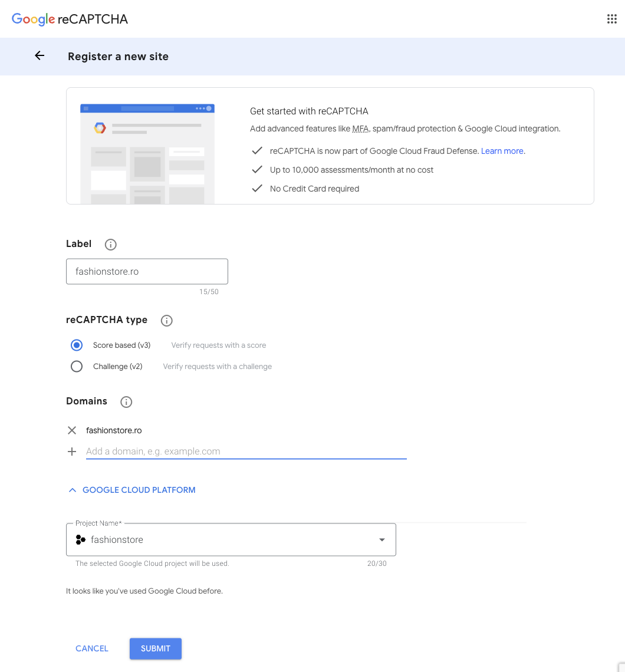Show info next to Domains heading
The width and height of the screenshot is (625, 672).
click(x=126, y=402)
